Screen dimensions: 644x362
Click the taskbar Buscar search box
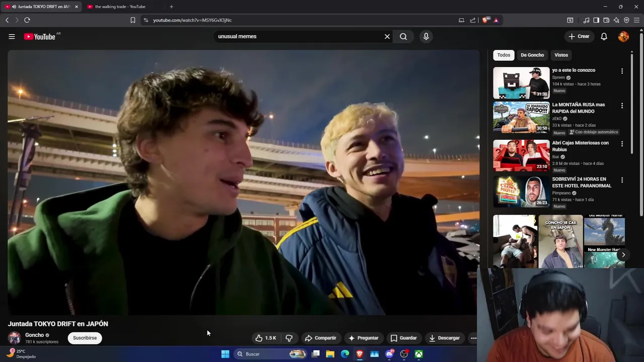(x=271, y=354)
